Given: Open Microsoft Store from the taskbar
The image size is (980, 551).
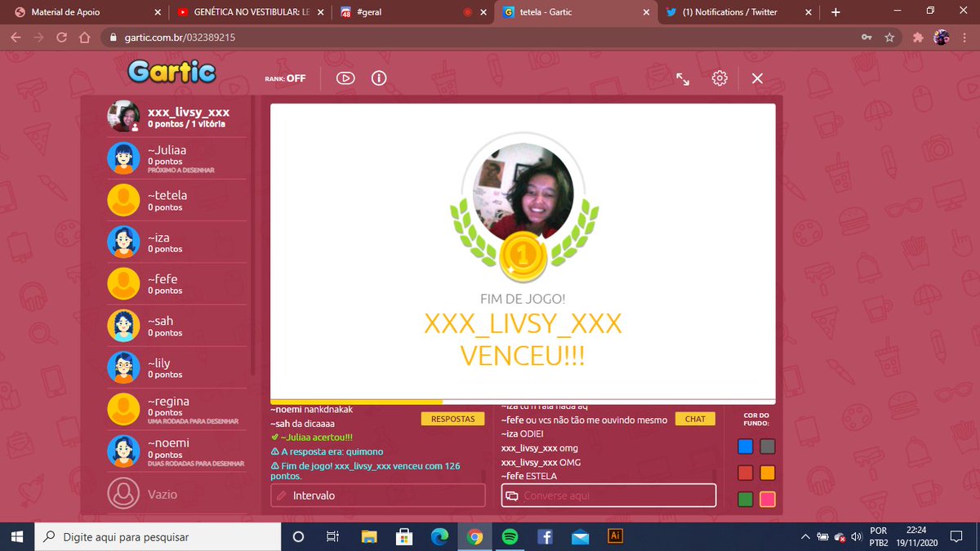Looking at the screenshot, I should pos(403,537).
